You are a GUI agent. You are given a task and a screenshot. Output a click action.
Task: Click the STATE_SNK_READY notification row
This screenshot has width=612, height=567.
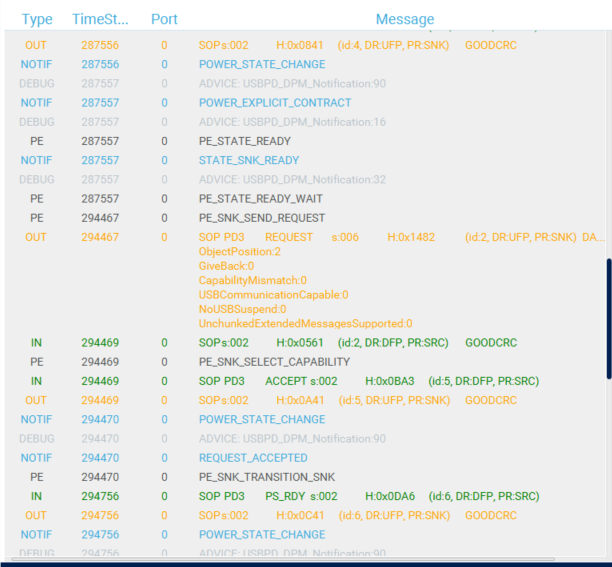(249, 160)
